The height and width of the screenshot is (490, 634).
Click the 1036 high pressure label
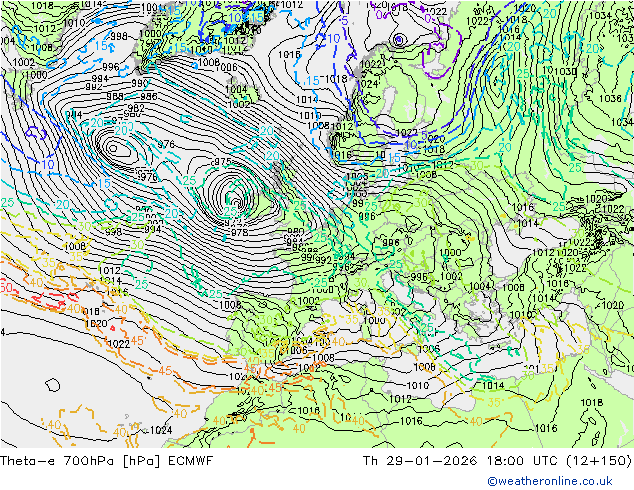coord(610,98)
